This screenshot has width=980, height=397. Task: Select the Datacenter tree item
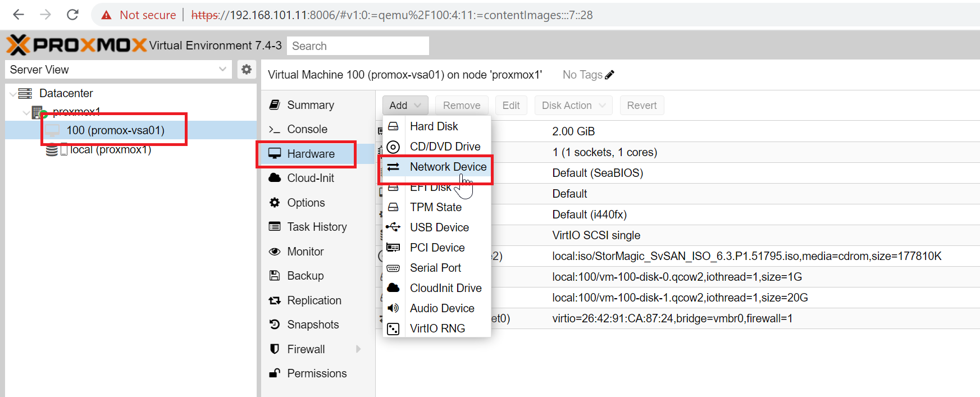[x=131, y=93]
